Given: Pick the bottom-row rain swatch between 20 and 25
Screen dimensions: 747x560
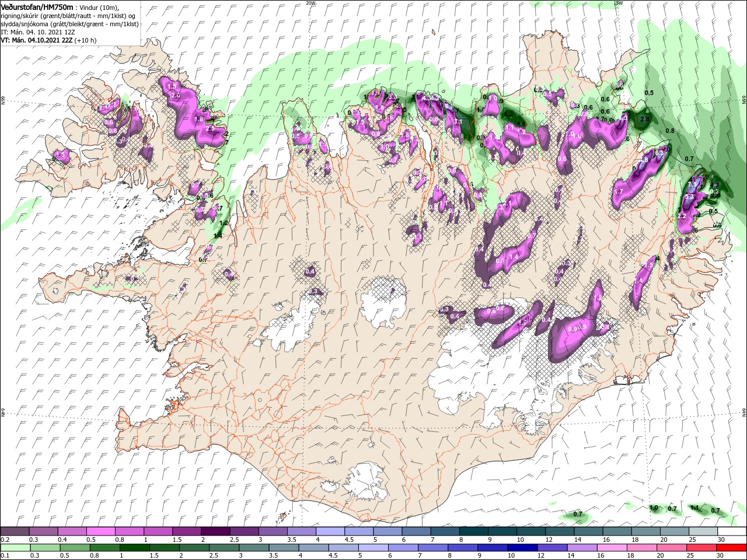Looking at the screenshot, I should (x=673, y=548).
